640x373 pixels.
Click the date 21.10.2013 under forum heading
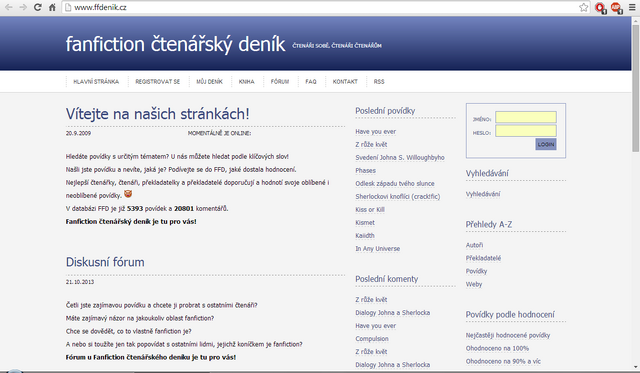click(80, 282)
